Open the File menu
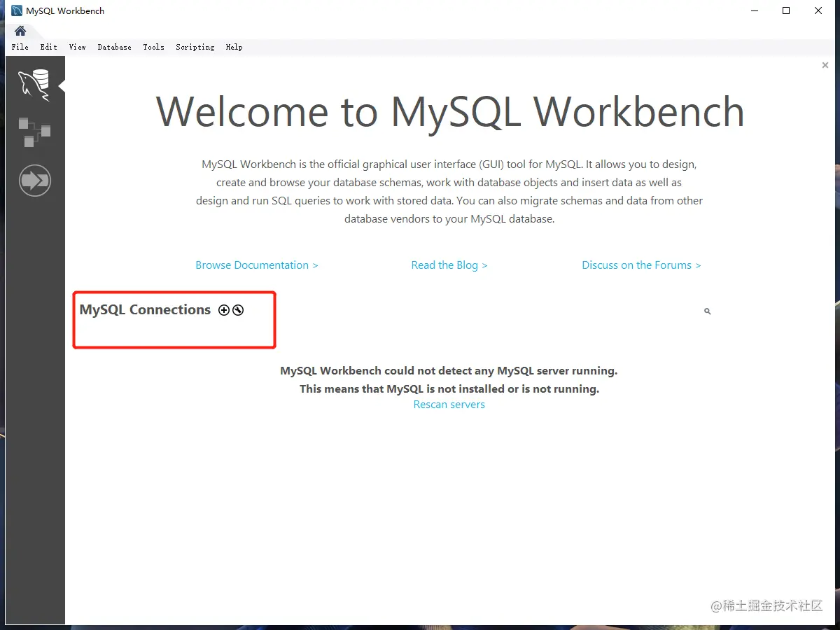This screenshot has height=630, width=840. click(20, 47)
